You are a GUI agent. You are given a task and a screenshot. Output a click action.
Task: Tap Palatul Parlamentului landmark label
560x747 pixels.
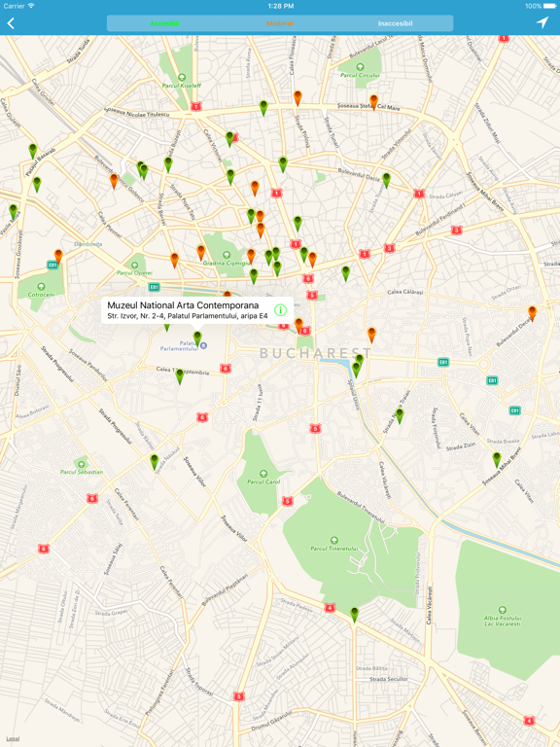click(x=179, y=346)
